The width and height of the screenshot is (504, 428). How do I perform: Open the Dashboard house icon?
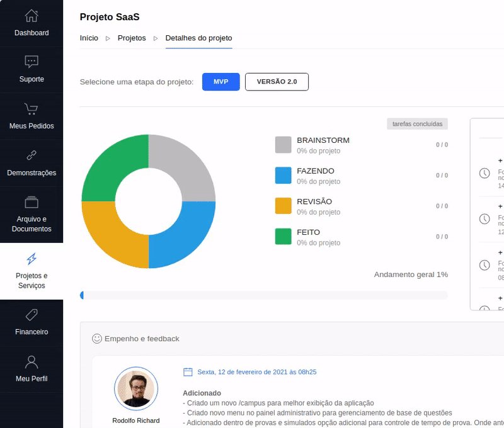click(31, 15)
